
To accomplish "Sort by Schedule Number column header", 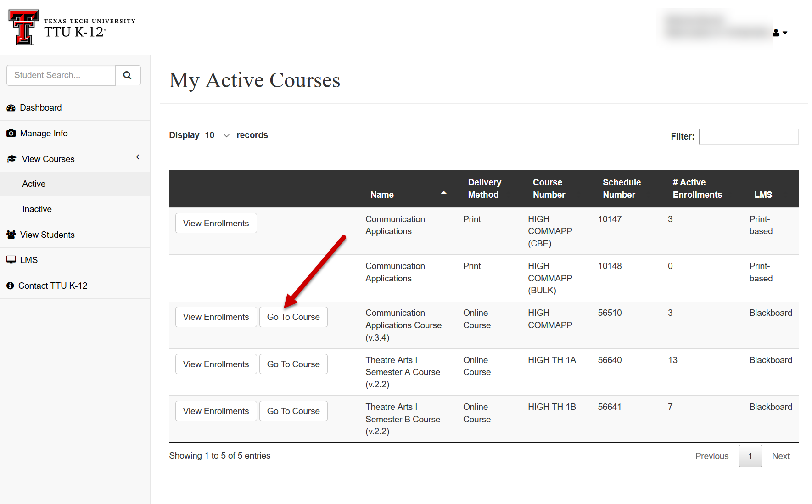I will tap(622, 189).
